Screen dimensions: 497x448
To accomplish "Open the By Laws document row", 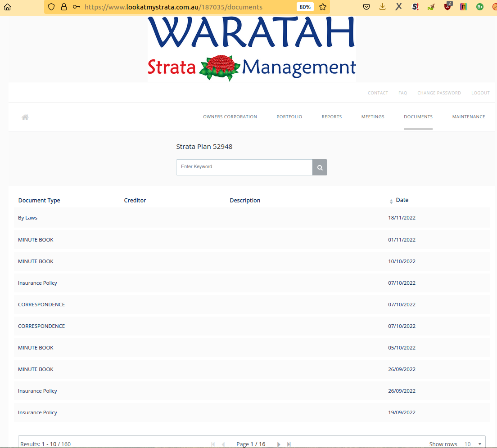I will click(28, 218).
